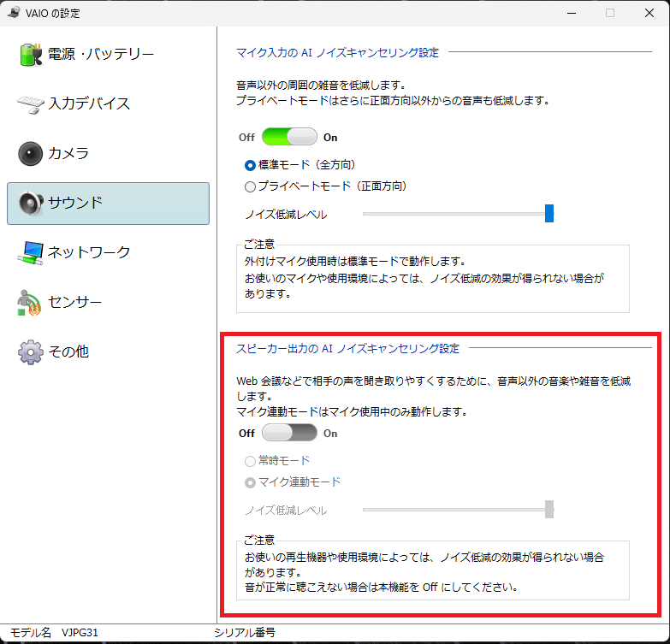Click the VAIO app icon in title bar
The image size is (670, 644).
tap(14, 13)
